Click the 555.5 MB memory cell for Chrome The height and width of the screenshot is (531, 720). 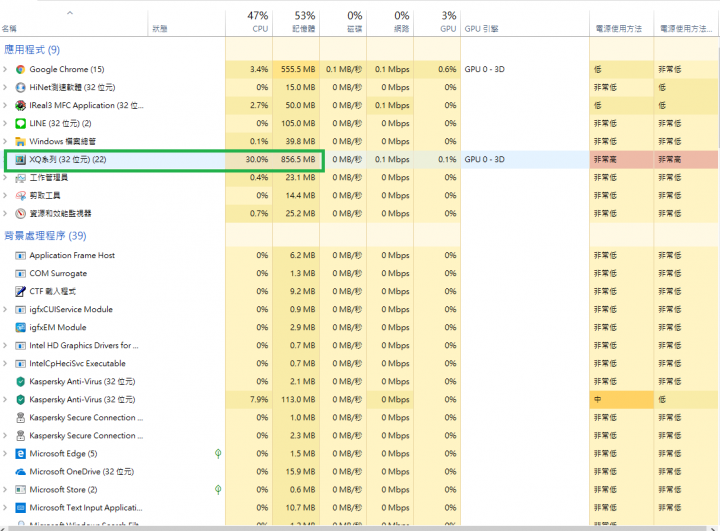296,69
